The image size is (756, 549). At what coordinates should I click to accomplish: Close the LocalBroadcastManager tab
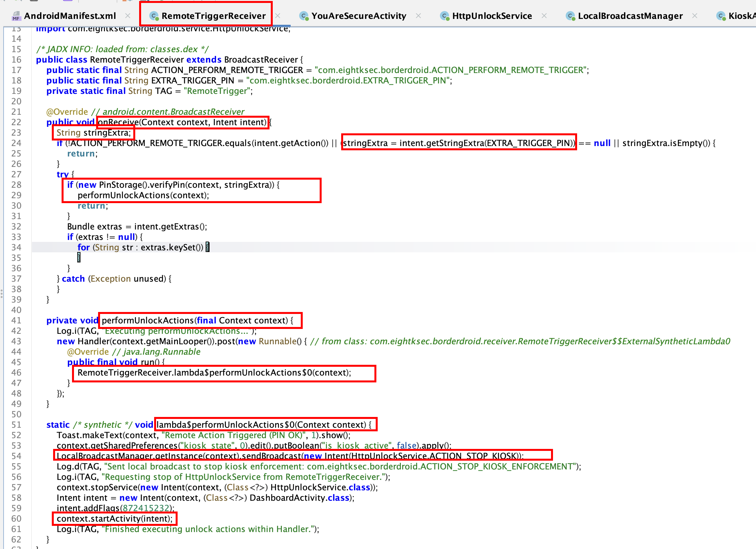[695, 16]
